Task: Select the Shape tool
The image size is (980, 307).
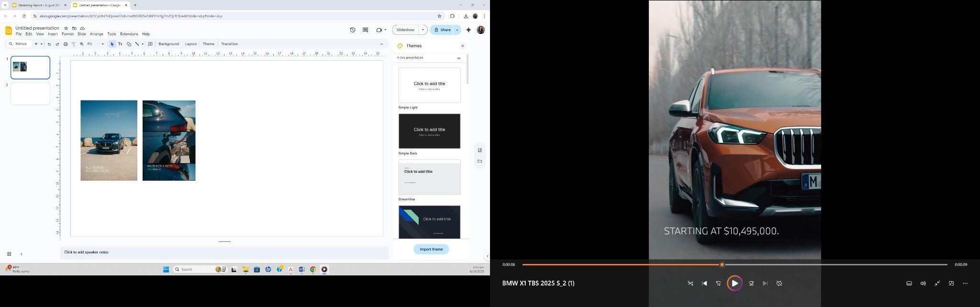Action: click(x=129, y=44)
